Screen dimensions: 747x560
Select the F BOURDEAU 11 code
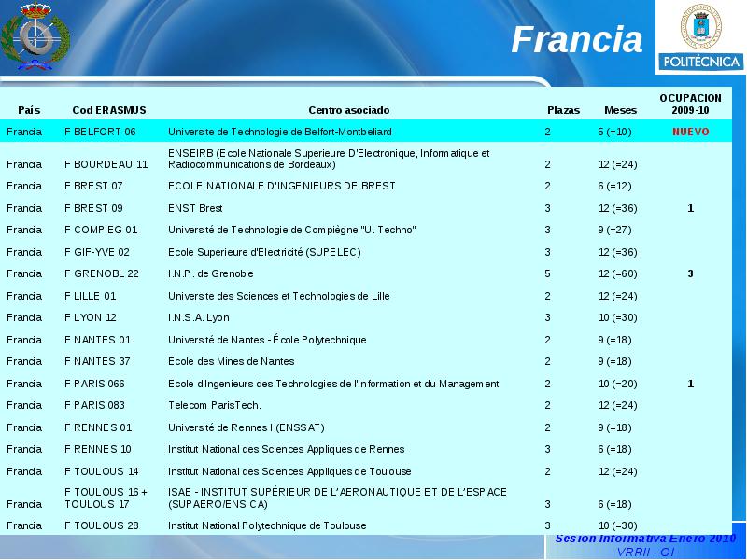click(x=106, y=164)
